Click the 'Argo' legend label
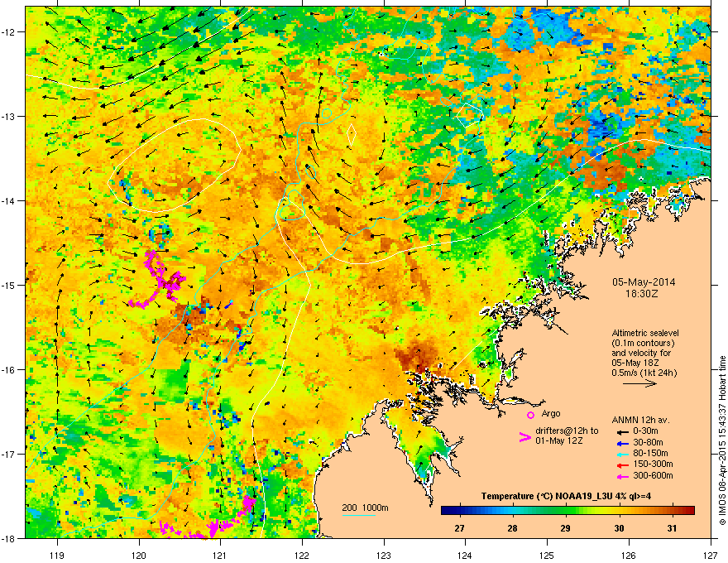Screen dimensions: 728x563 551,413
